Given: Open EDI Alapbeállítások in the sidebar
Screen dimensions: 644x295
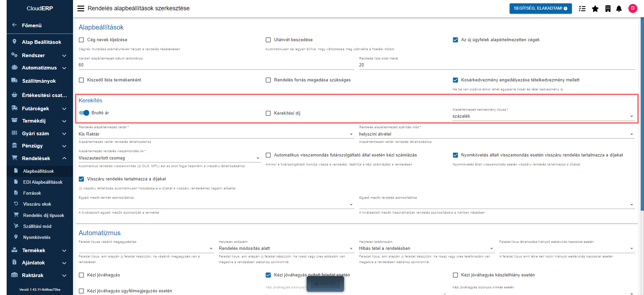Looking at the screenshot, I should tap(42, 182).
